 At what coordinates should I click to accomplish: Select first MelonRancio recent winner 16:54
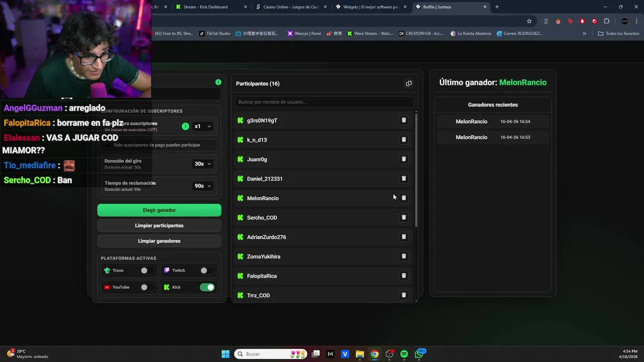(x=493, y=122)
